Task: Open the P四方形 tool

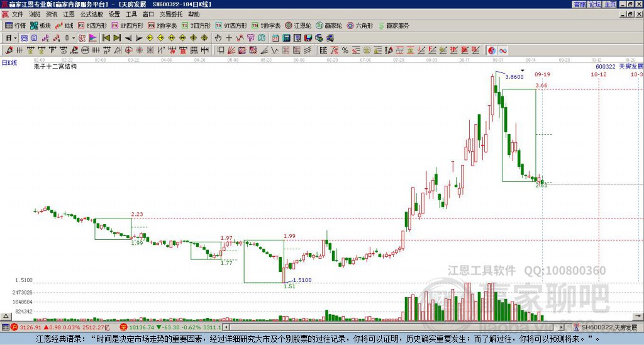Action: tap(93, 25)
